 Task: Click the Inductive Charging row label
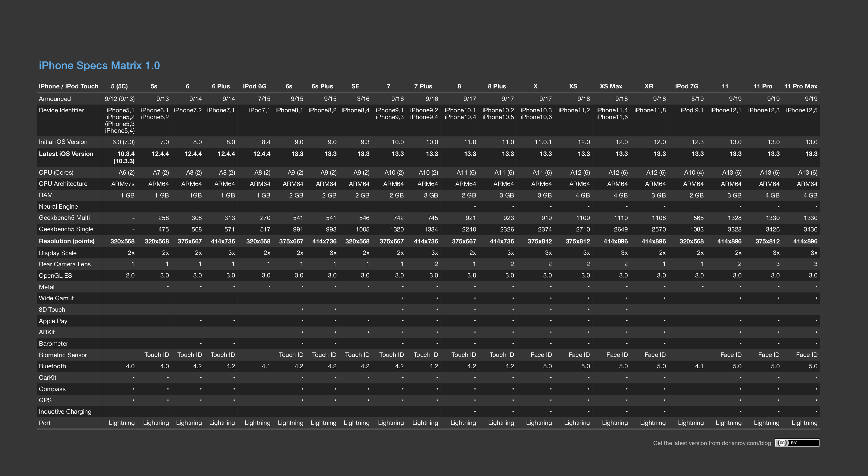(65, 411)
